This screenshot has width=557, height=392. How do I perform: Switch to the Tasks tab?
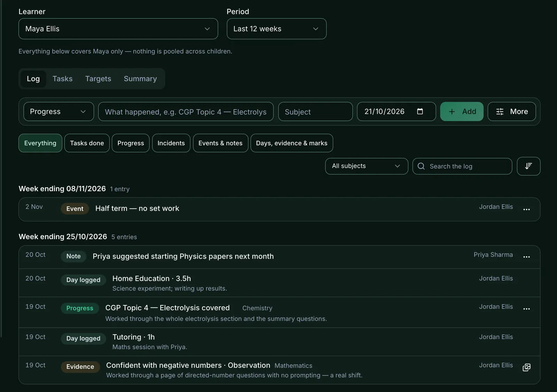[x=63, y=79]
